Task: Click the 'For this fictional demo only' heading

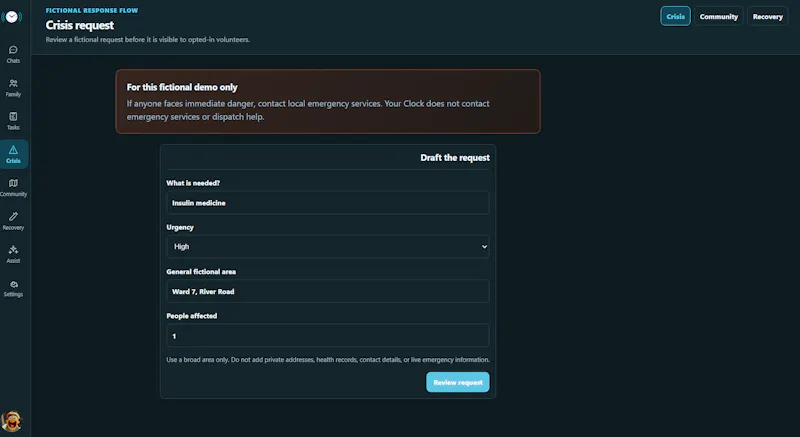Action: pyautogui.click(x=182, y=87)
